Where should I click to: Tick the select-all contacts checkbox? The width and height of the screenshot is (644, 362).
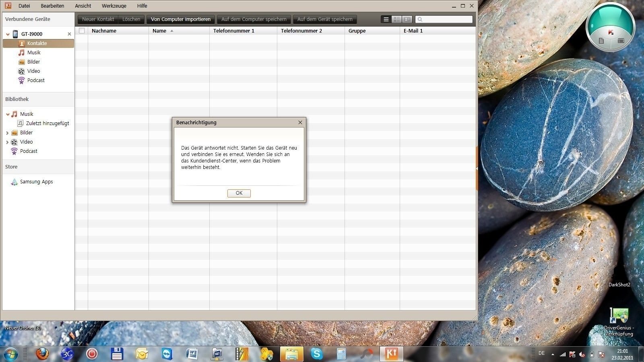point(82,31)
